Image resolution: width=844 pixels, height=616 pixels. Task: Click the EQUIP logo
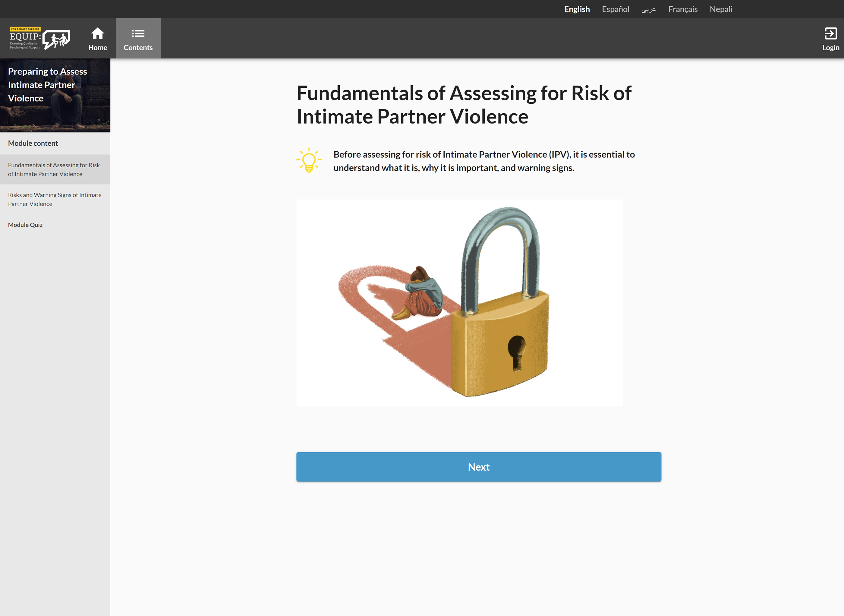[39, 38]
